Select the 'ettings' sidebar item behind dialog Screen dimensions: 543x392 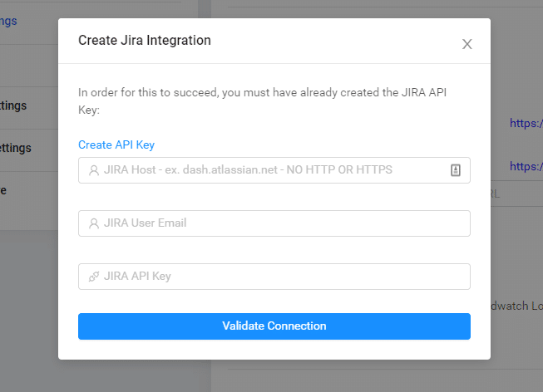tap(16, 148)
